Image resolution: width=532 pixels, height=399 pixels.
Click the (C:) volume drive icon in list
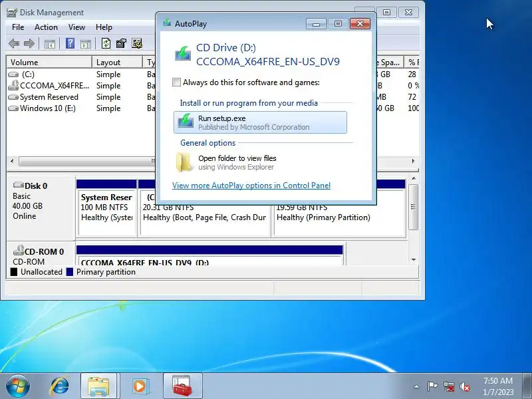coord(13,74)
